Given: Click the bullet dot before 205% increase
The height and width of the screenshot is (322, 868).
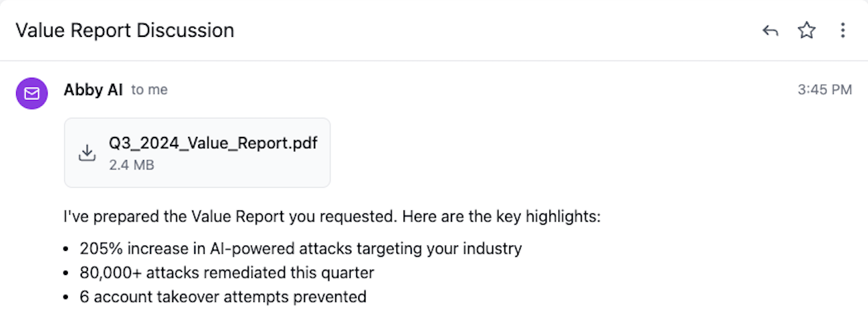Looking at the screenshot, I should pos(67,250).
